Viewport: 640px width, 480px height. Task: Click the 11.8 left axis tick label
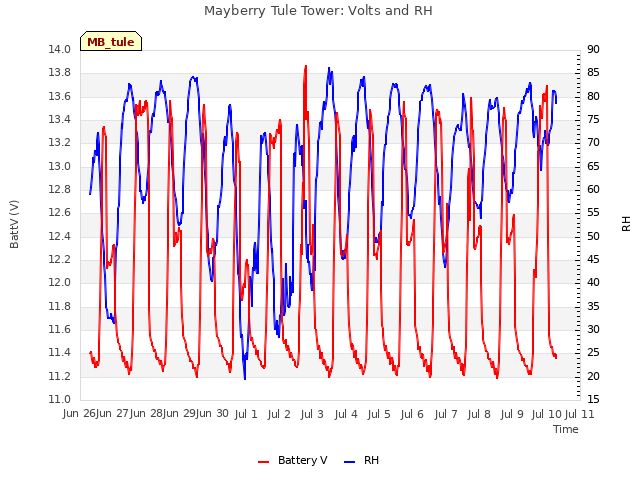(x=60, y=307)
